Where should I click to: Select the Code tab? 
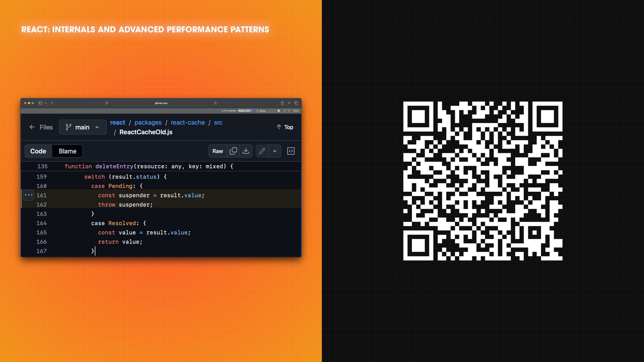tap(38, 151)
